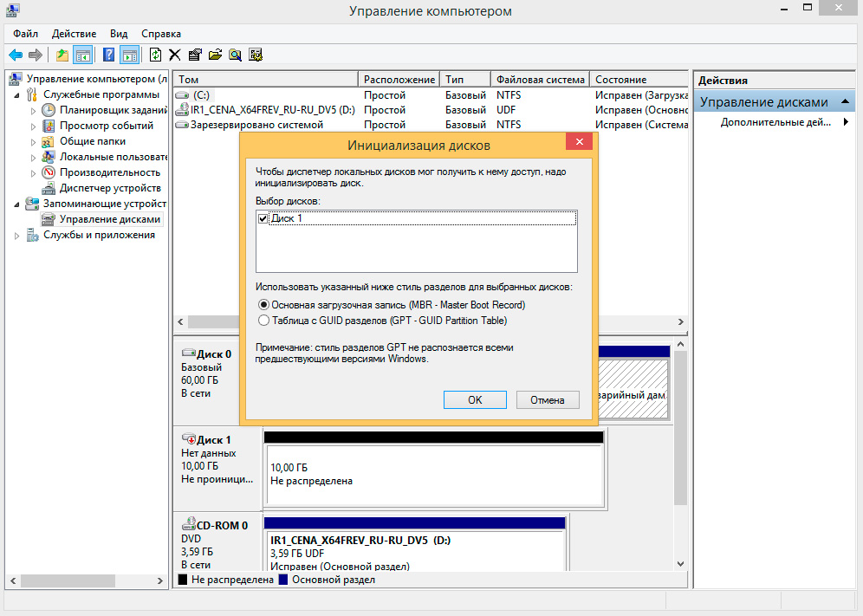
Task: Click the magnifier Explore toolbar icon
Action: [236, 55]
